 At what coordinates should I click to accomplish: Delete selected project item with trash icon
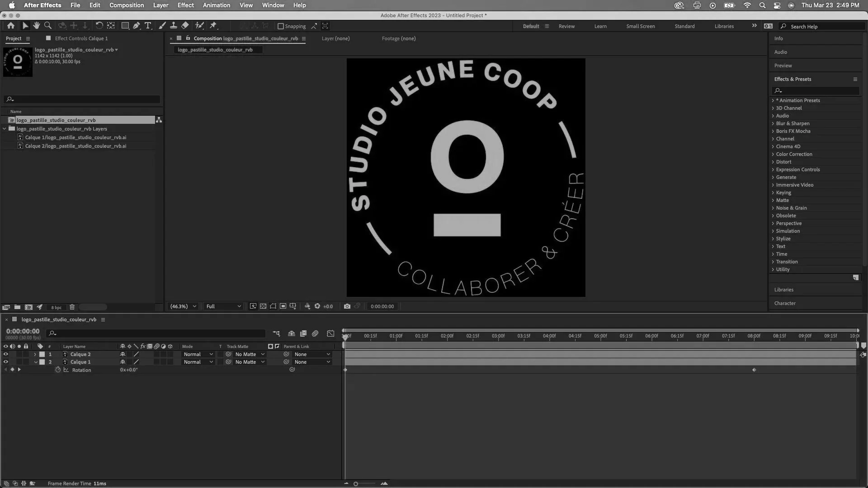pos(72,307)
